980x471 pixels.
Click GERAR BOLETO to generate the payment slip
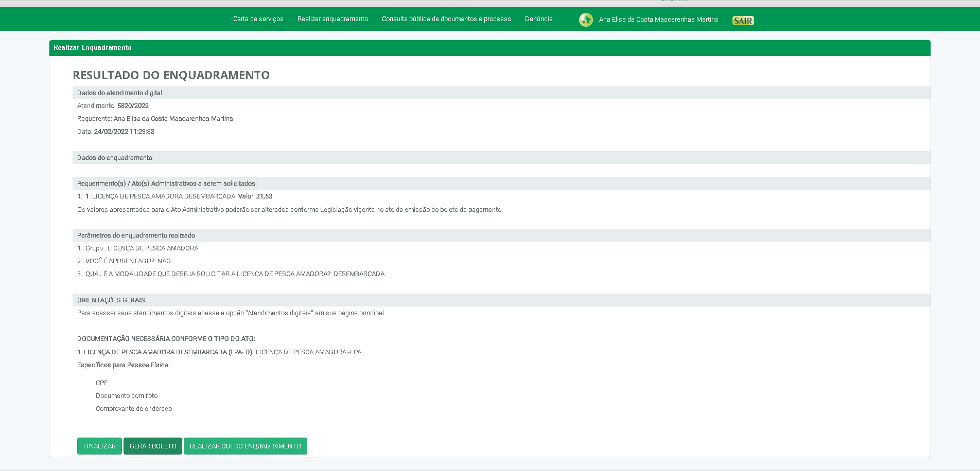click(153, 446)
